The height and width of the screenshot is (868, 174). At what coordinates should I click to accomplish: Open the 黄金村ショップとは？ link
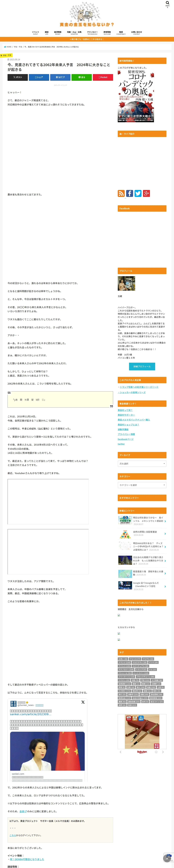click(128, 425)
